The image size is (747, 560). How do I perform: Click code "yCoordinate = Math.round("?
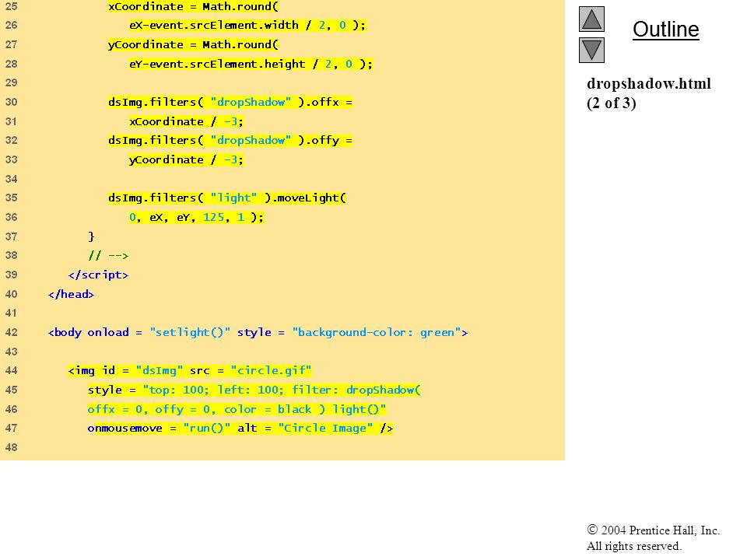click(x=193, y=45)
